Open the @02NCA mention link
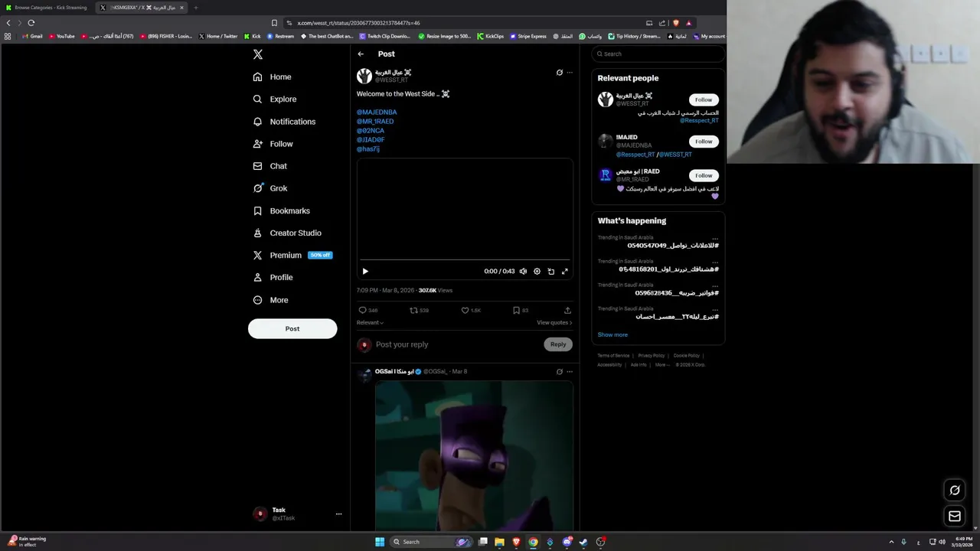980x551 pixels. 371,131
